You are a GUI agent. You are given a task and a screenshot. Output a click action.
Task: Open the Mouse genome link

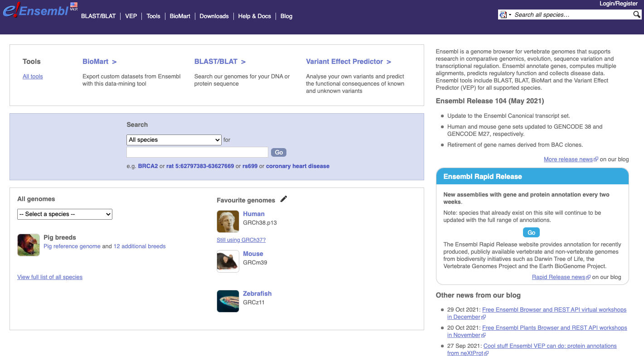253,254
